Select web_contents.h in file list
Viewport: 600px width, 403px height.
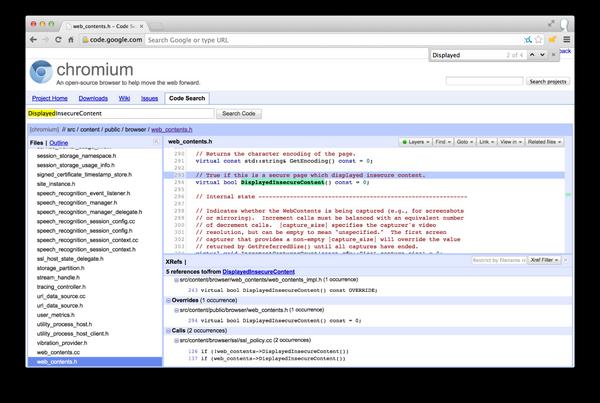[x=95, y=362]
